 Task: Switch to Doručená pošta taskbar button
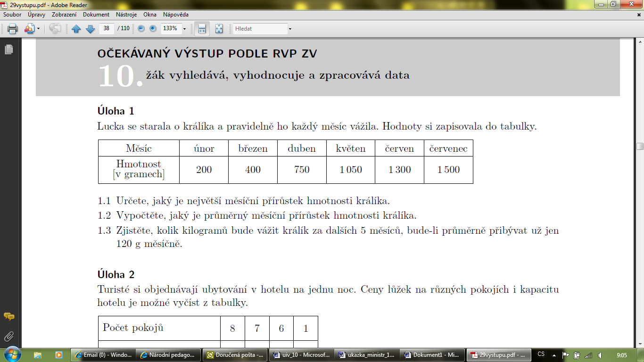234,355
